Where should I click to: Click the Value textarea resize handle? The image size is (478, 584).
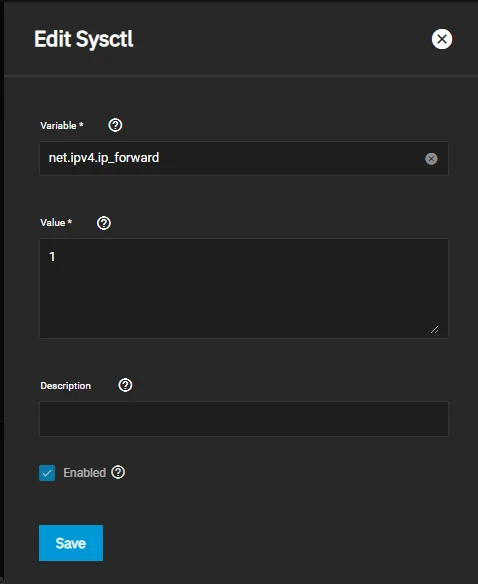(x=434, y=330)
